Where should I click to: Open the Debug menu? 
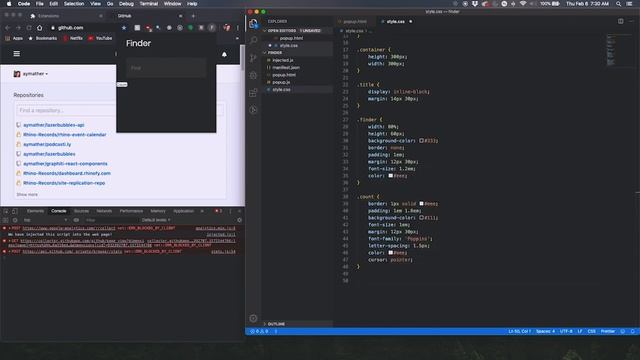tap(126, 4)
